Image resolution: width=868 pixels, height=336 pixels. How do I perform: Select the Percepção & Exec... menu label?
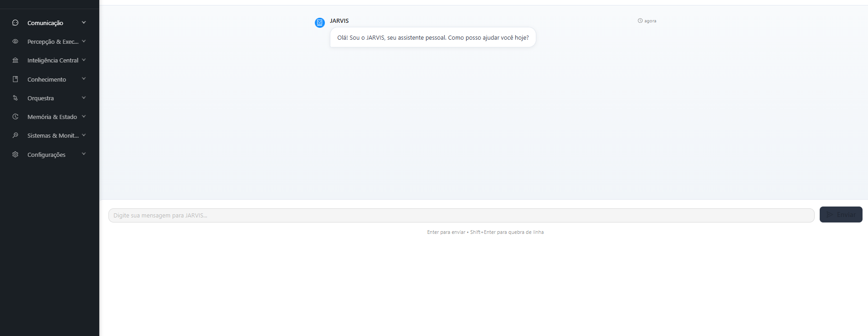point(53,42)
